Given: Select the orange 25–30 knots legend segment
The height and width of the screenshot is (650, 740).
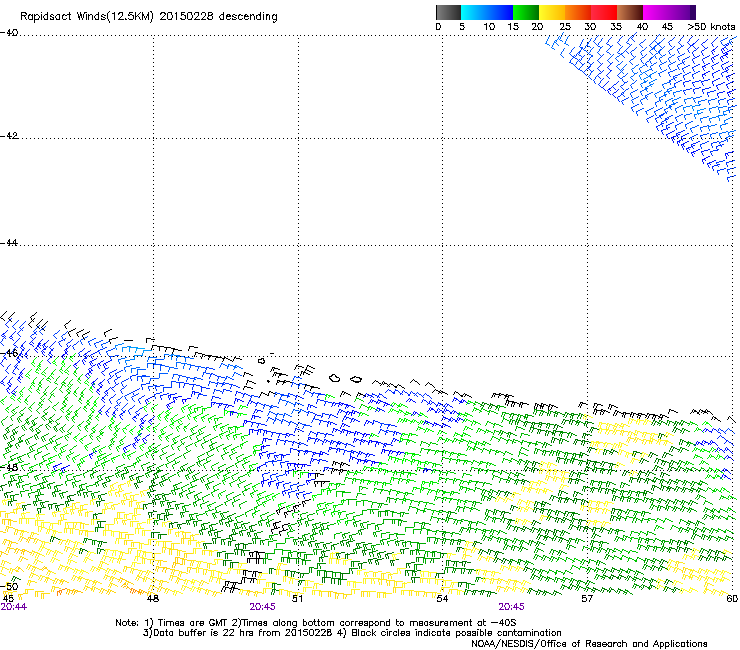Looking at the screenshot, I should [578, 12].
